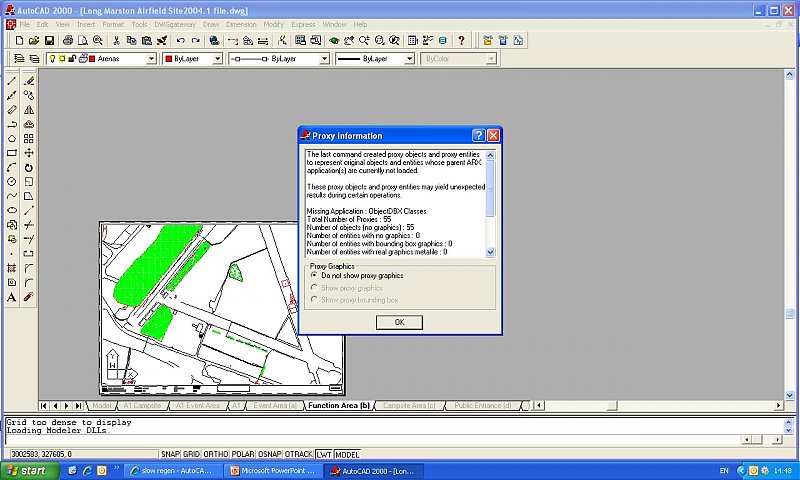Image resolution: width=800 pixels, height=480 pixels.
Task: Select the Spline draw tool
Action: 12,196
